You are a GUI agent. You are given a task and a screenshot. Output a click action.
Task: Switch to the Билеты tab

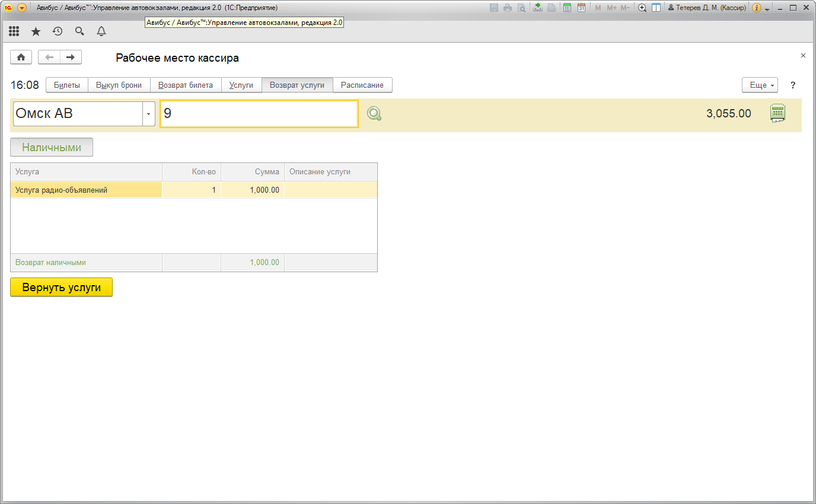67,85
